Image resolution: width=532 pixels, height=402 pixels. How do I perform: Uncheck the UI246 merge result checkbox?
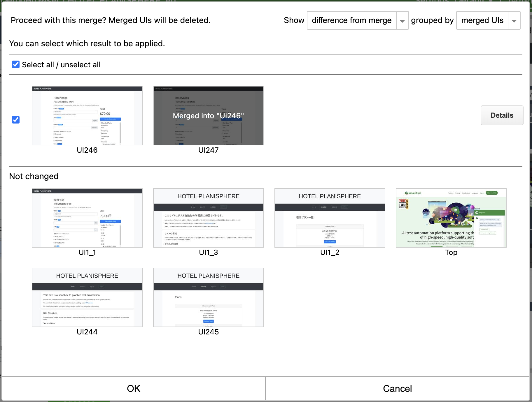tap(15, 119)
